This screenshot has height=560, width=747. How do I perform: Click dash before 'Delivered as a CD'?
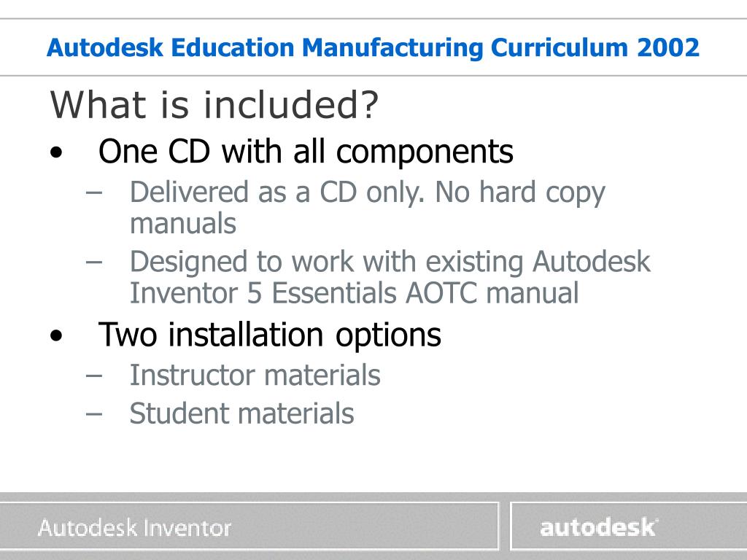click(94, 193)
